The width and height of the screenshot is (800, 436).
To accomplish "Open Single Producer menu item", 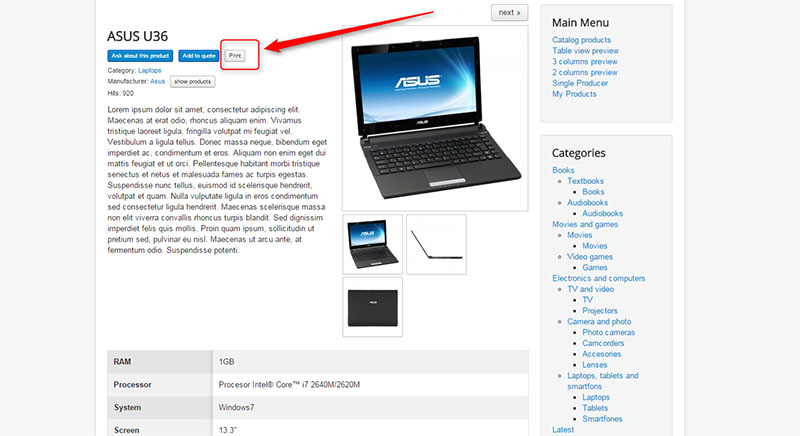I will (x=580, y=83).
